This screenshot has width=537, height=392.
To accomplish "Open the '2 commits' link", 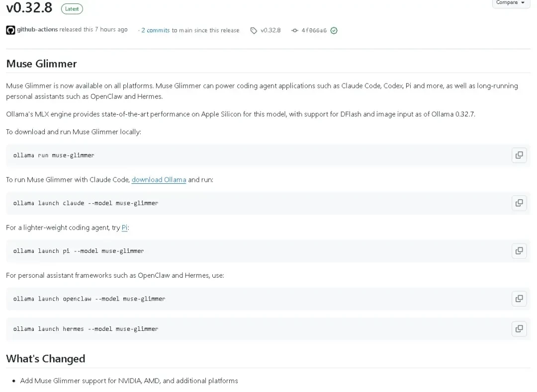I will pos(156,30).
